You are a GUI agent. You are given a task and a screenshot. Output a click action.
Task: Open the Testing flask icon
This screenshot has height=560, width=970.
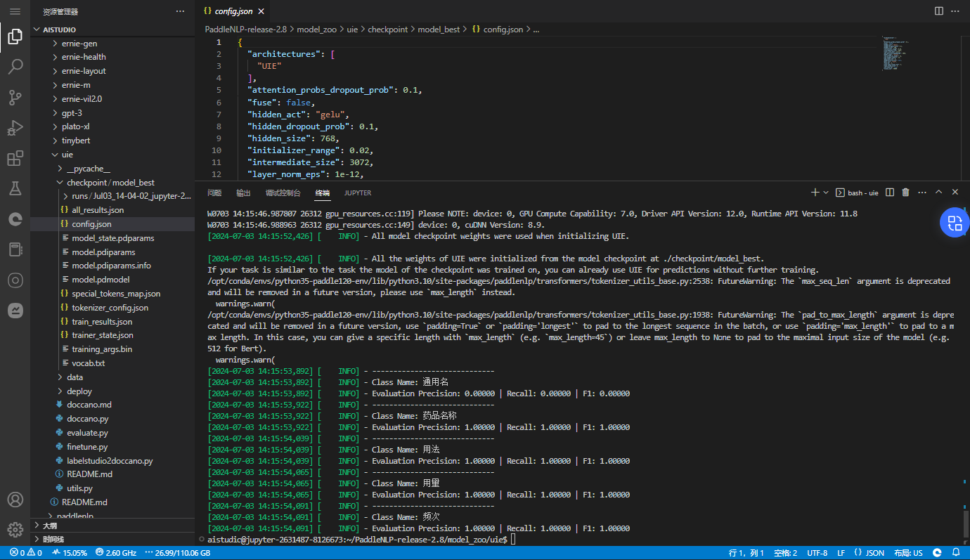(15, 188)
